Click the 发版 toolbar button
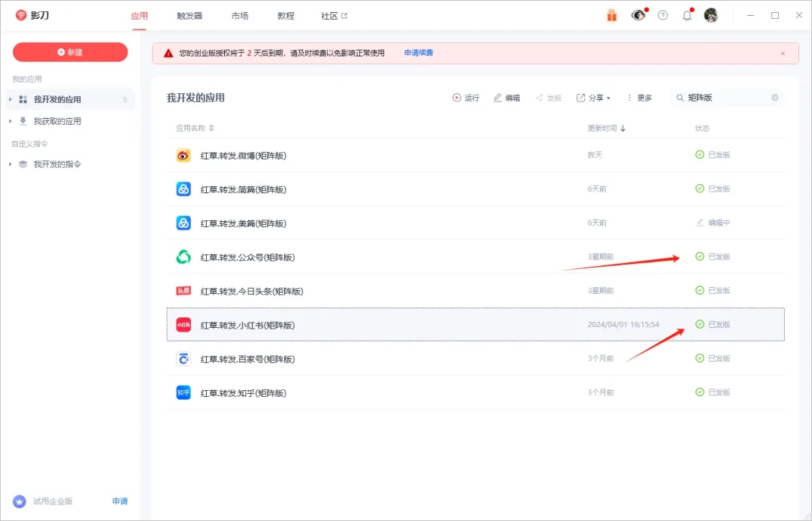 548,98
